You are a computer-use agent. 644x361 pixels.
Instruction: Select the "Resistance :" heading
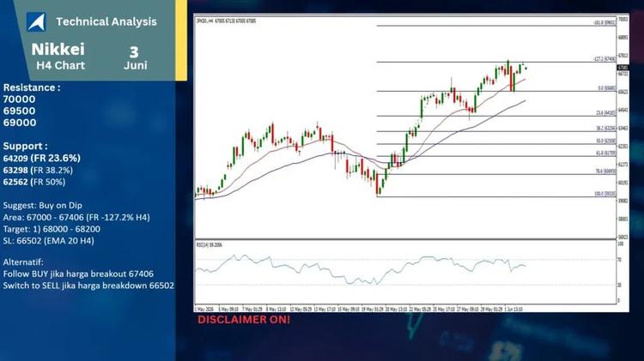tap(32, 87)
